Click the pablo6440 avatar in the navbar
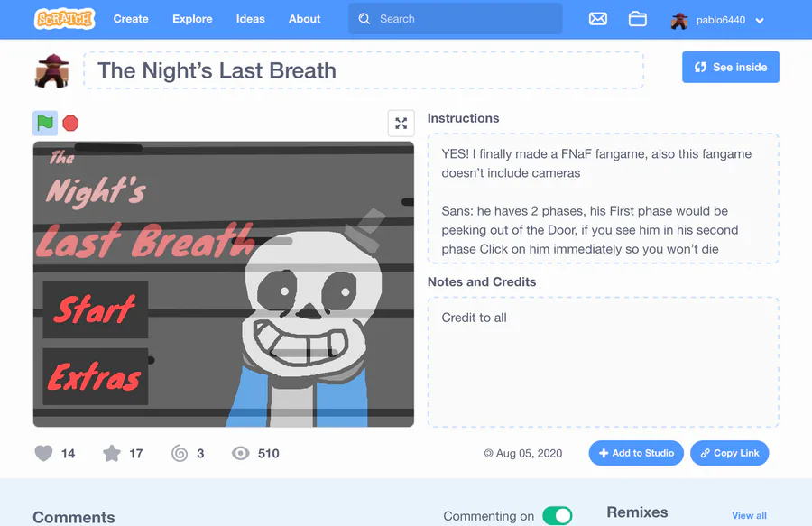812x526 pixels. [x=679, y=20]
